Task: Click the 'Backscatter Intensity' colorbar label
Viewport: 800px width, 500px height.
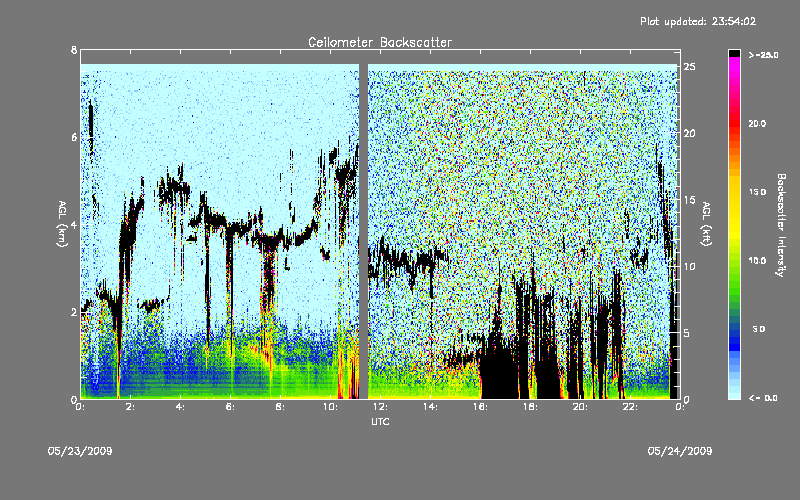Action: point(781,225)
